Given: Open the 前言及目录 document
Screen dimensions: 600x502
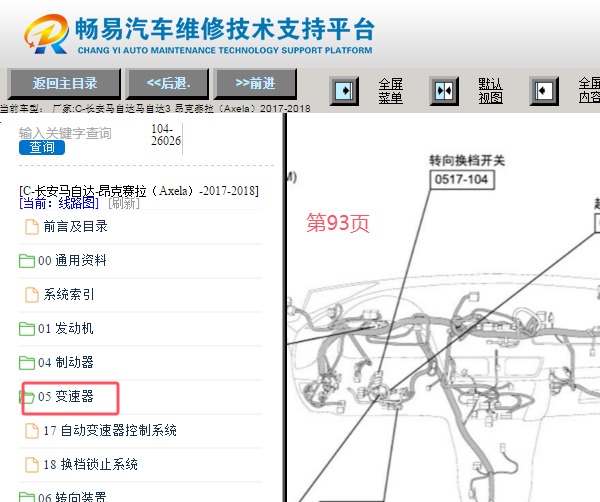Looking at the screenshot, I should click(x=75, y=227).
